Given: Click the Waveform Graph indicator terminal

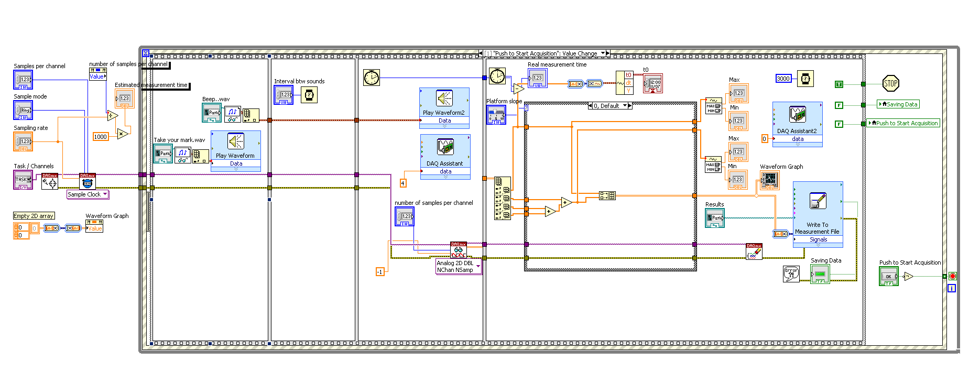Looking at the screenshot, I should (769, 180).
